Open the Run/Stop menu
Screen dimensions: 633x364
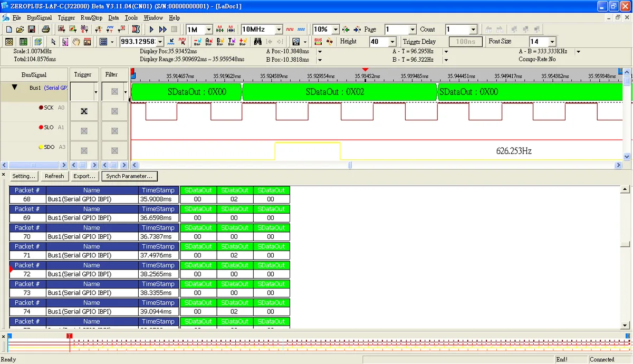click(x=91, y=17)
